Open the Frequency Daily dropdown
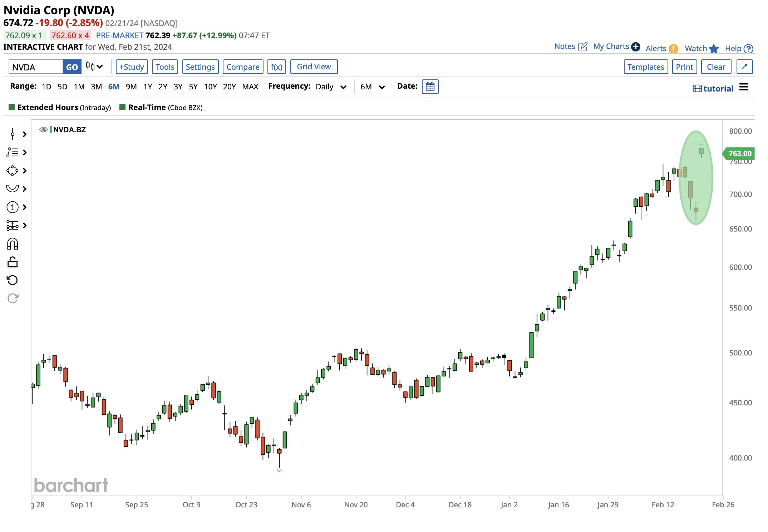 click(331, 87)
